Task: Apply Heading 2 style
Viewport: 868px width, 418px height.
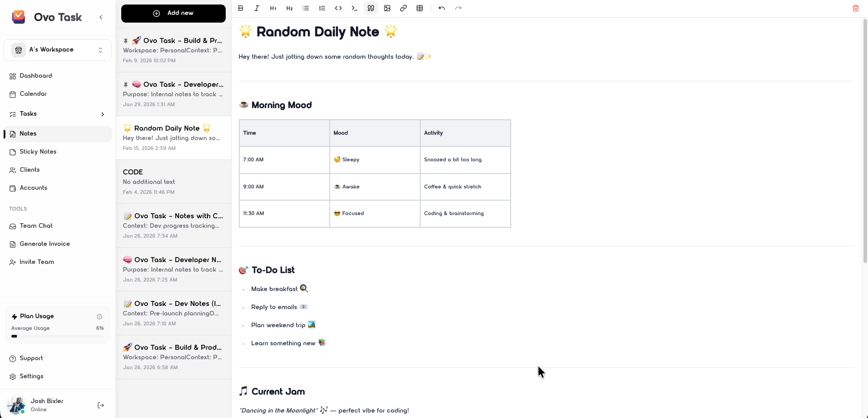Action: [289, 8]
